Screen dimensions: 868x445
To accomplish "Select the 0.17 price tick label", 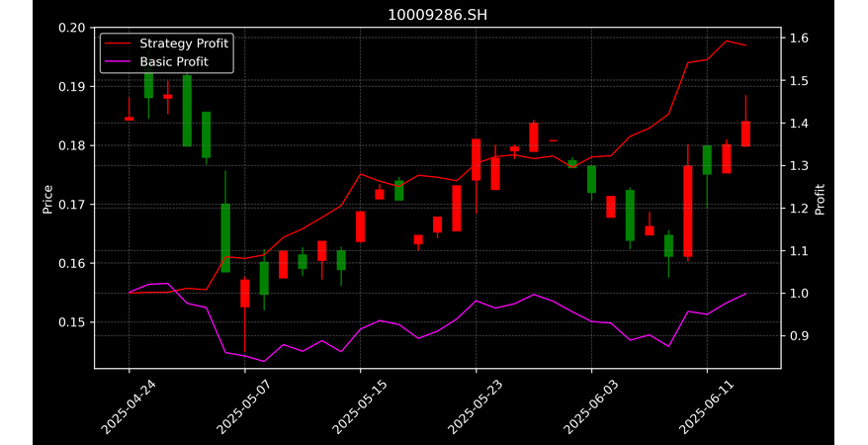I will coord(72,205).
